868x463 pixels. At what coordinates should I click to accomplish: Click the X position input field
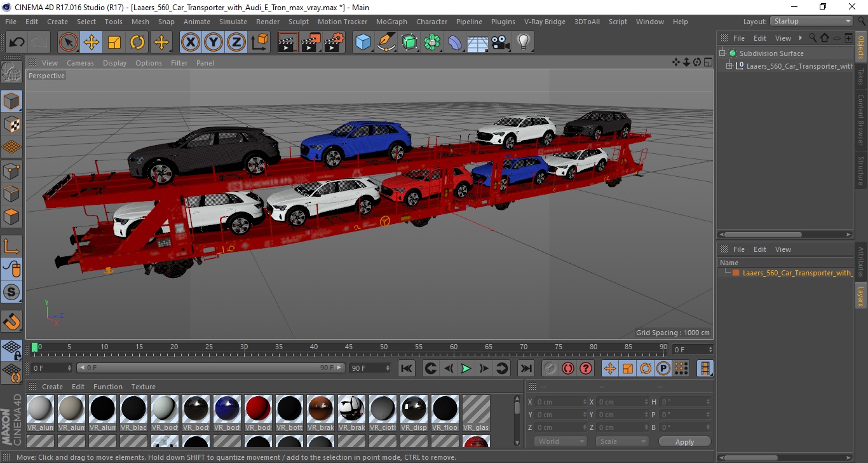coord(562,402)
